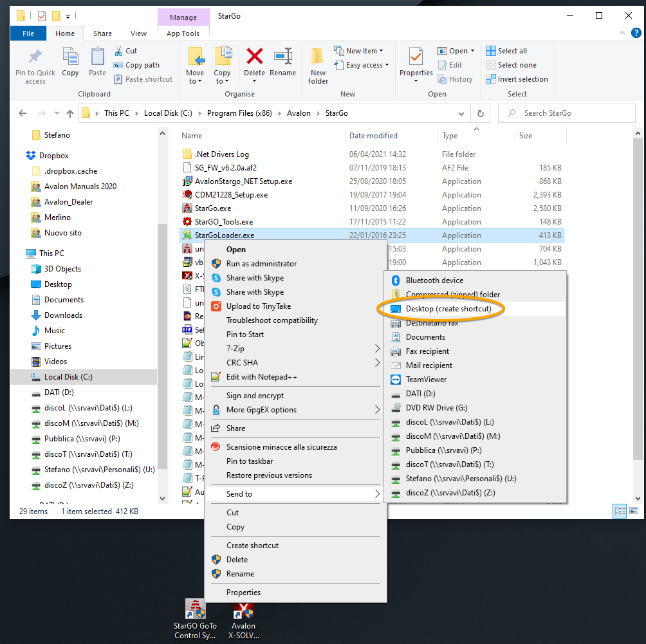The width and height of the screenshot is (646, 644).
Task: Refresh the StarGo folder view
Action: (481, 113)
